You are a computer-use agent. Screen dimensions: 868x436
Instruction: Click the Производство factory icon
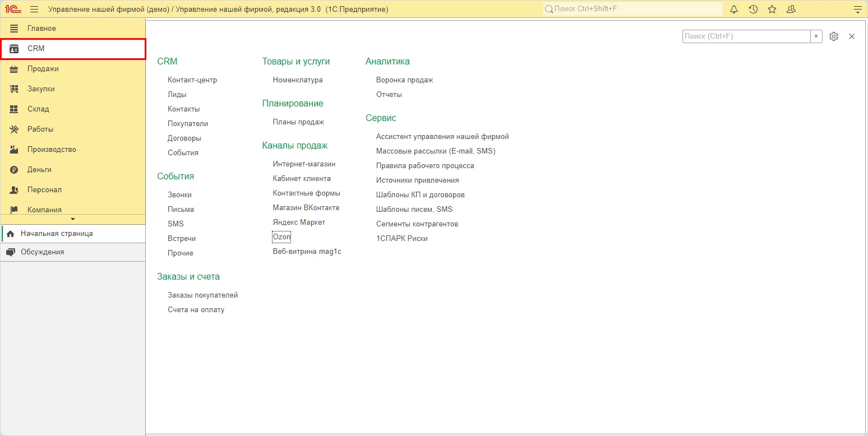coord(15,149)
